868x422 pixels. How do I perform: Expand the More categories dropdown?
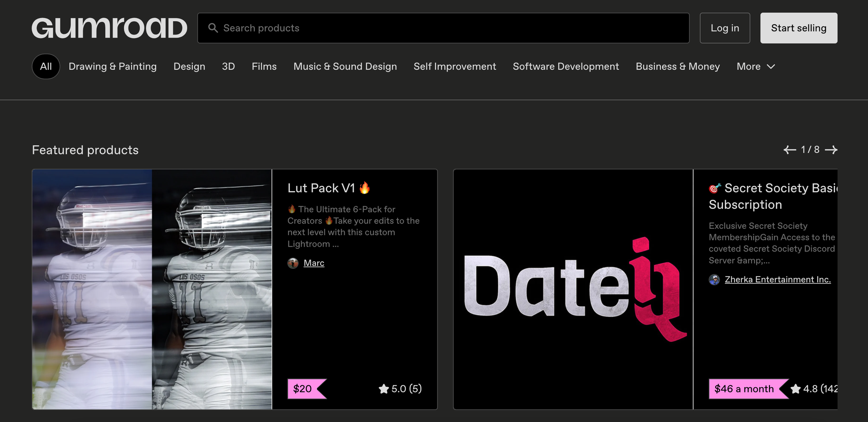point(756,66)
